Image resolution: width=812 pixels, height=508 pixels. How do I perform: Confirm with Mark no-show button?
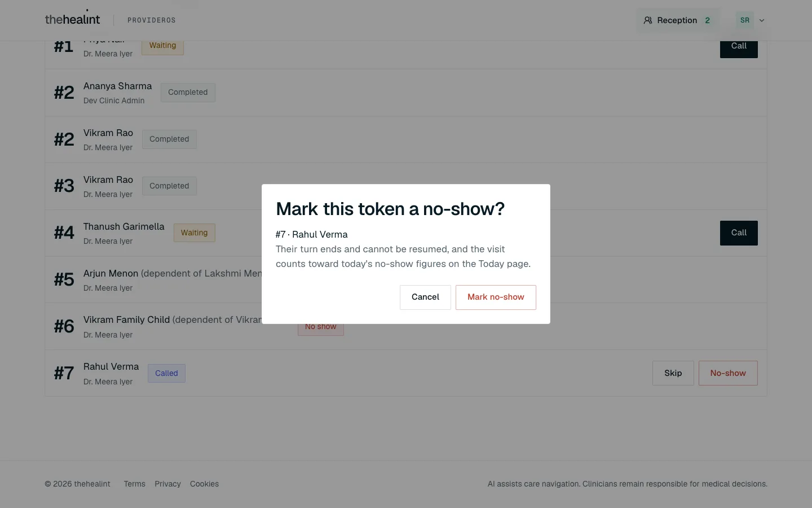point(496,297)
